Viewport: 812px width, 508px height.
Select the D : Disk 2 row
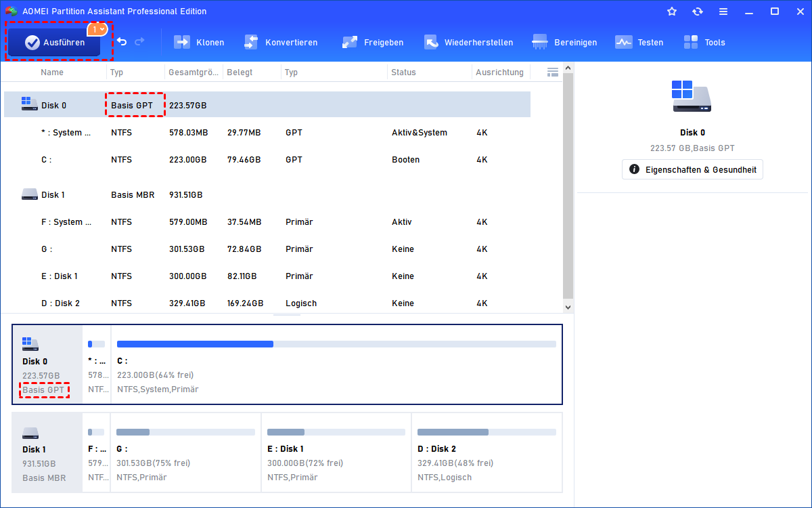tap(267, 303)
